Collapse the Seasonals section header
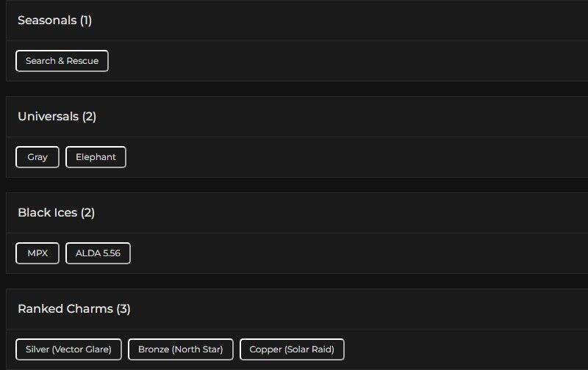588x370 pixels. [48, 21]
